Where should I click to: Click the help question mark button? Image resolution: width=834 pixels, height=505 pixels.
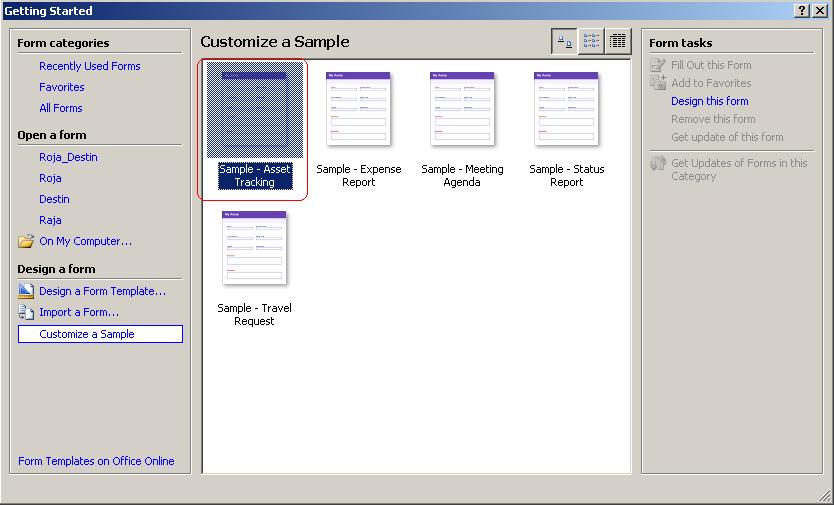click(x=803, y=11)
